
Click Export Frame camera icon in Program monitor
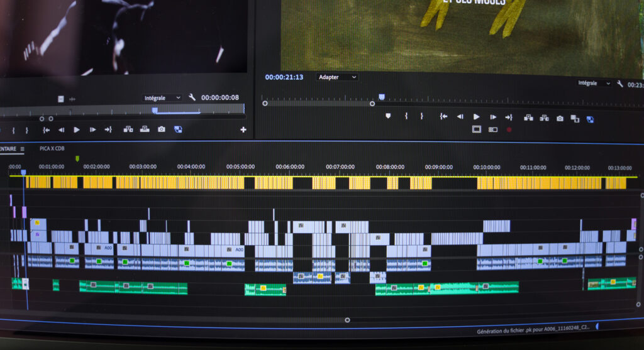click(x=560, y=118)
